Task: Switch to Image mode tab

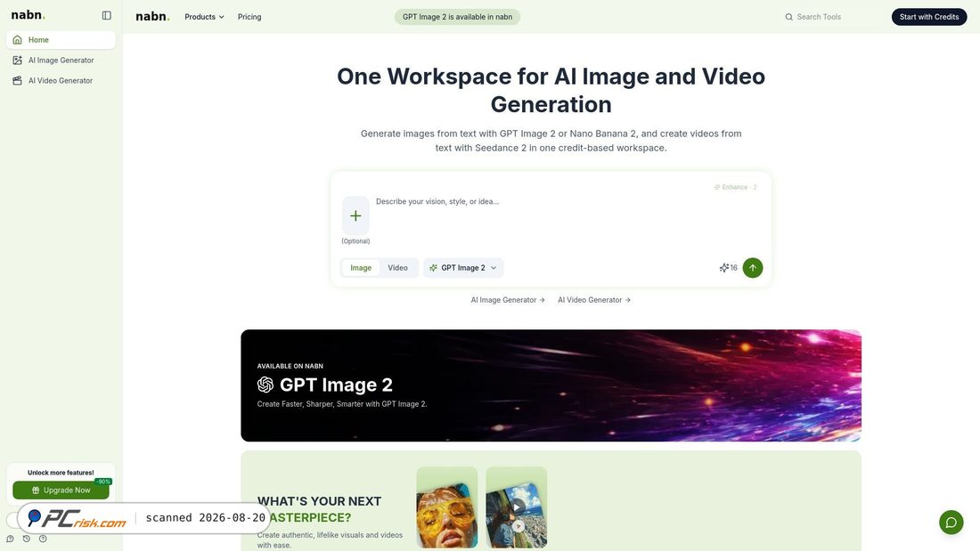Action: tap(361, 268)
